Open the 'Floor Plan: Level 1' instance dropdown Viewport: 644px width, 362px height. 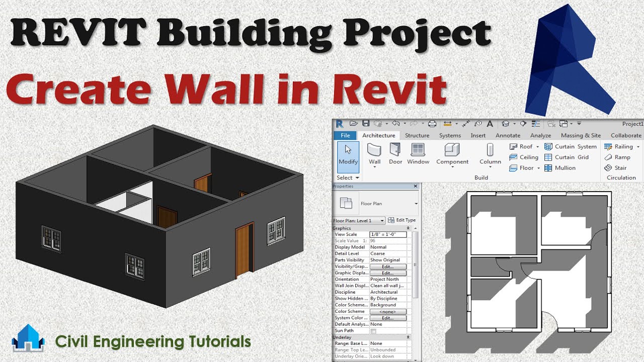tap(382, 221)
